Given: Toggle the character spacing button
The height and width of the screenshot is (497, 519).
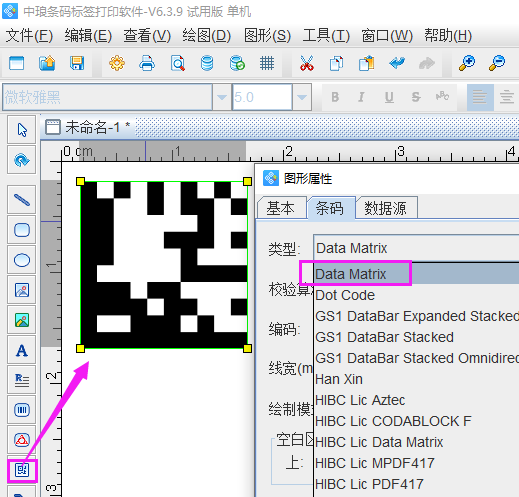Looking at the screenshot, I should coord(442,97).
